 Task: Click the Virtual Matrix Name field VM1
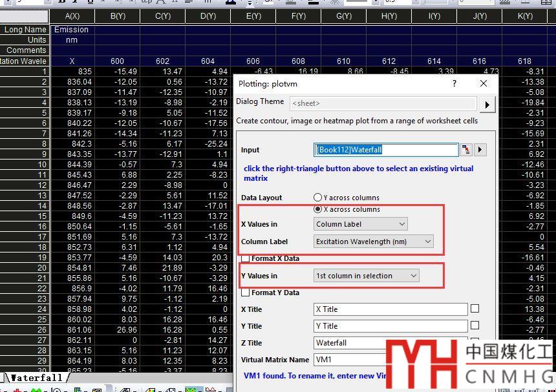[349, 360]
